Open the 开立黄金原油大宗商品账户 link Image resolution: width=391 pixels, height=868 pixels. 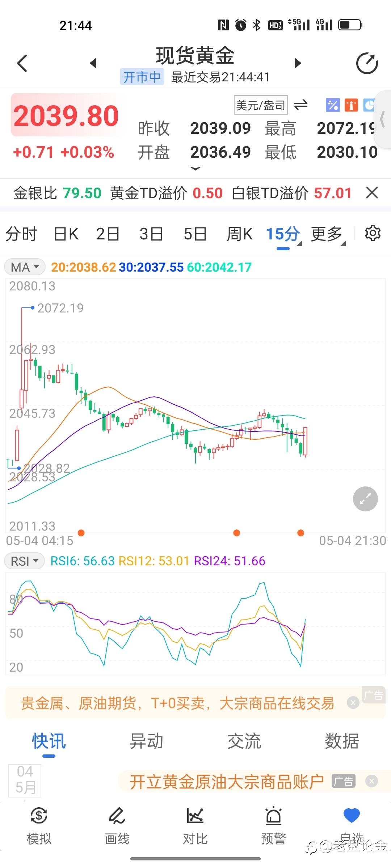tap(227, 782)
